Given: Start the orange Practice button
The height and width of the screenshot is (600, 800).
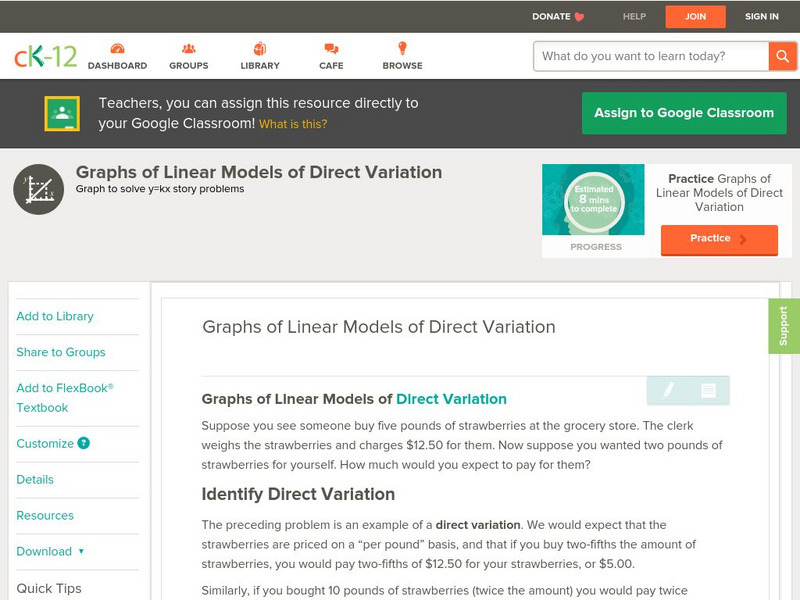Looking at the screenshot, I should 718,239.
